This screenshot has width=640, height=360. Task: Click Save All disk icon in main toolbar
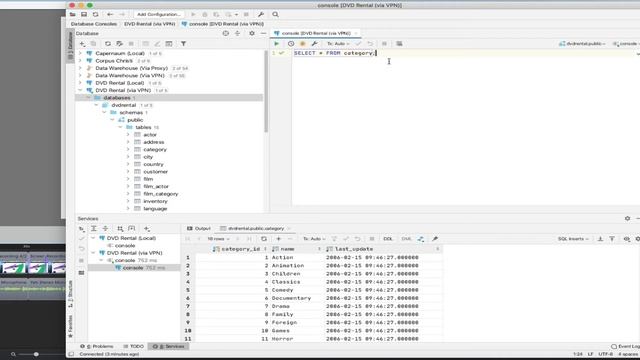pyautogui.click(x=84, y=14)
